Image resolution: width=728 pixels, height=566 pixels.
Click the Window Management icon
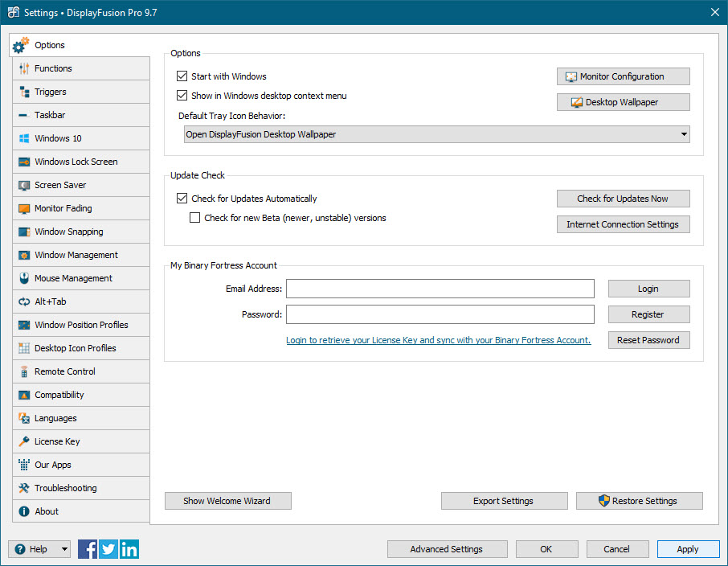pyautogui.click(x=24, y=255)
